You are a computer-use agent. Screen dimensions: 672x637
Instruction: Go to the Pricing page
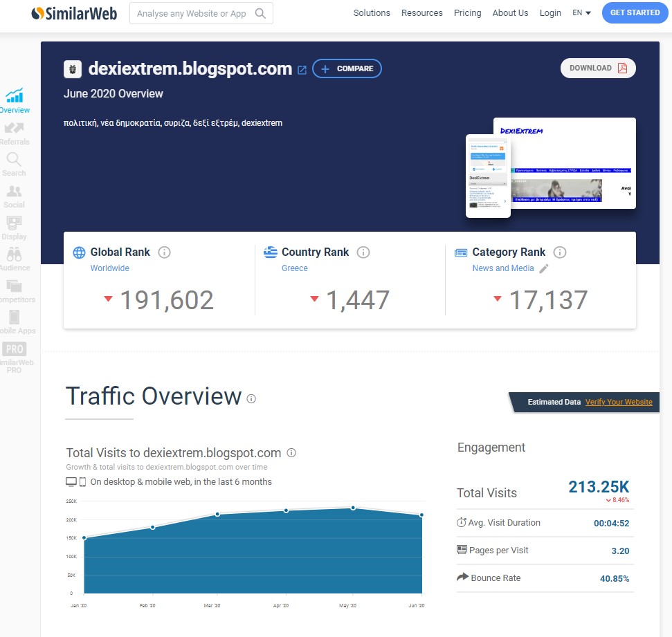[468, 13]
